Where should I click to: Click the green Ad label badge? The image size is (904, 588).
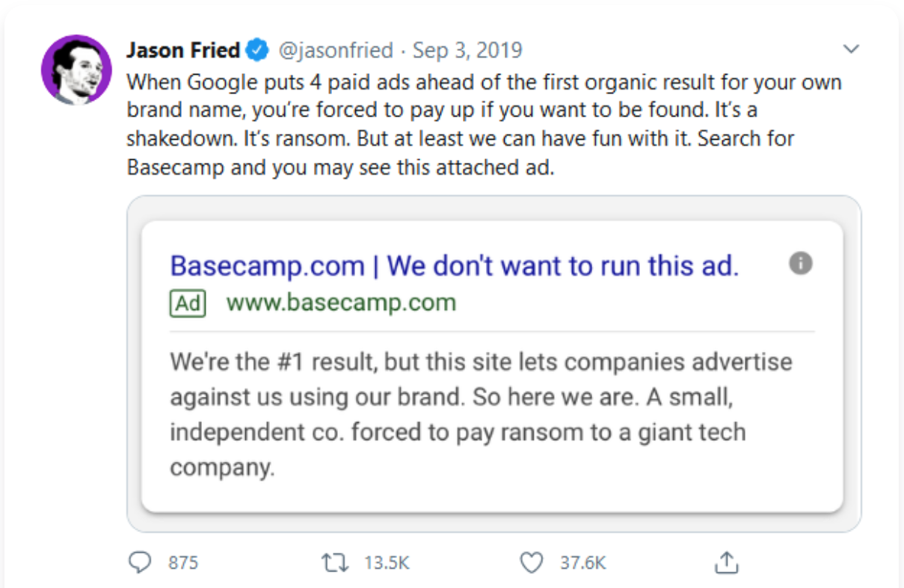[188, 303]
